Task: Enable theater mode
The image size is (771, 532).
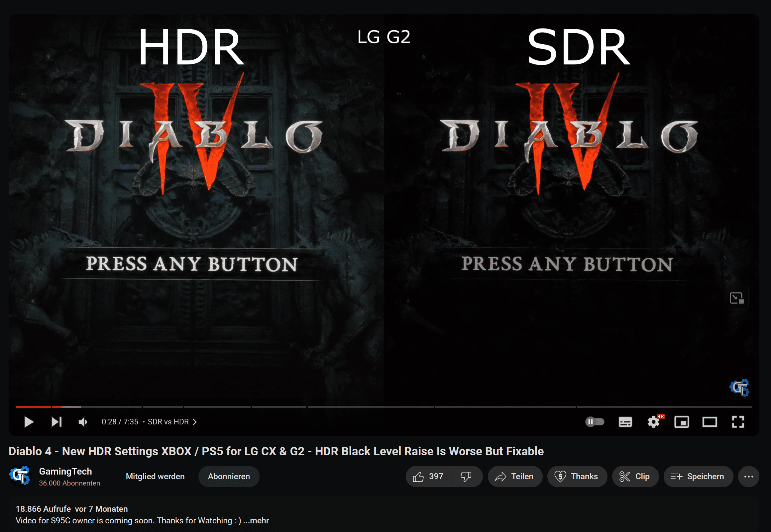Action: [710, 422]
